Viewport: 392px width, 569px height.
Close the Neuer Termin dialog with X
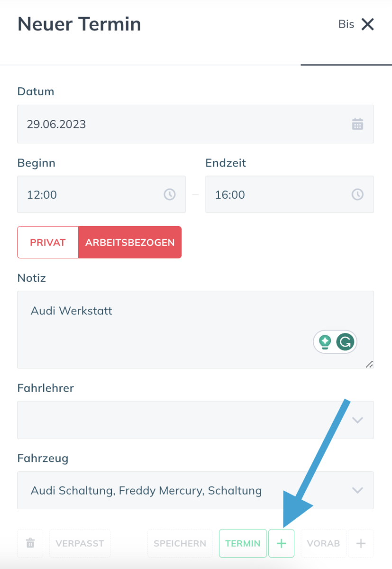[x=367, y=24]
